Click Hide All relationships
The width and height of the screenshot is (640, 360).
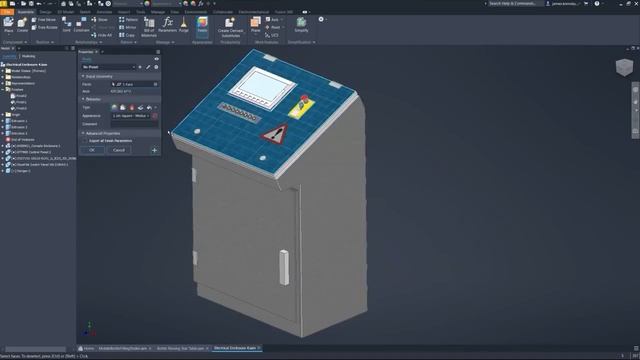tap(102, 35)
